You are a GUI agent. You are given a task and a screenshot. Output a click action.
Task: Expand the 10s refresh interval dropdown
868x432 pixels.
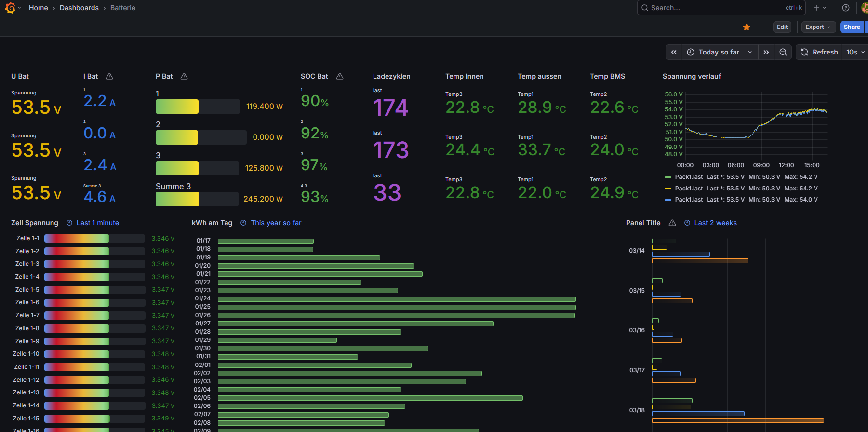pos(855,52)
